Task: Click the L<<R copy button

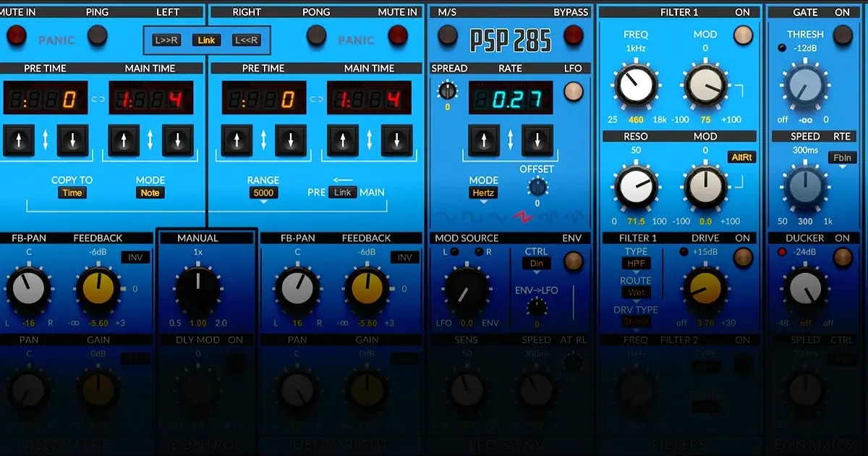Action: click(x=245, y=41)
